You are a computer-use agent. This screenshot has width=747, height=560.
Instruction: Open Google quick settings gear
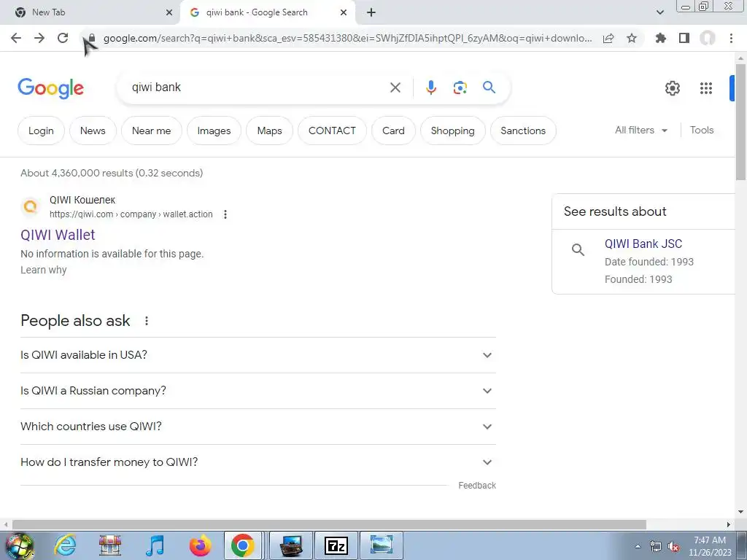point(672,88)
